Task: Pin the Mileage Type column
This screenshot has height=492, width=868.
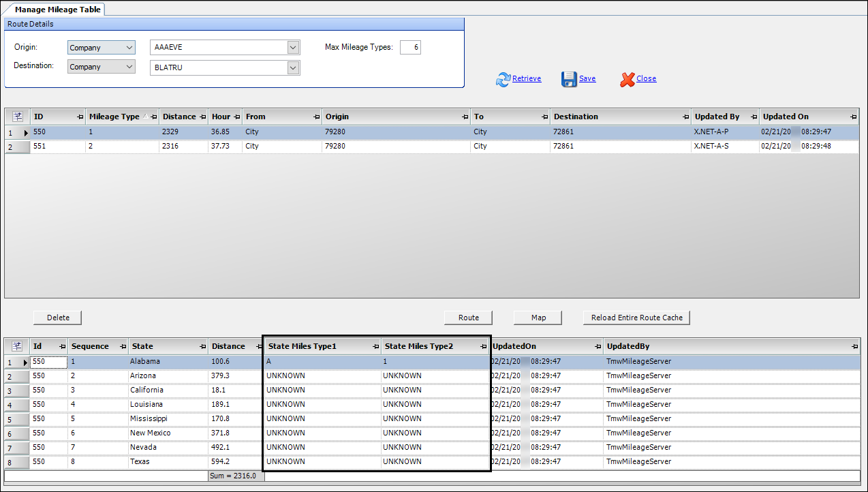Action: tap(154, 117)
